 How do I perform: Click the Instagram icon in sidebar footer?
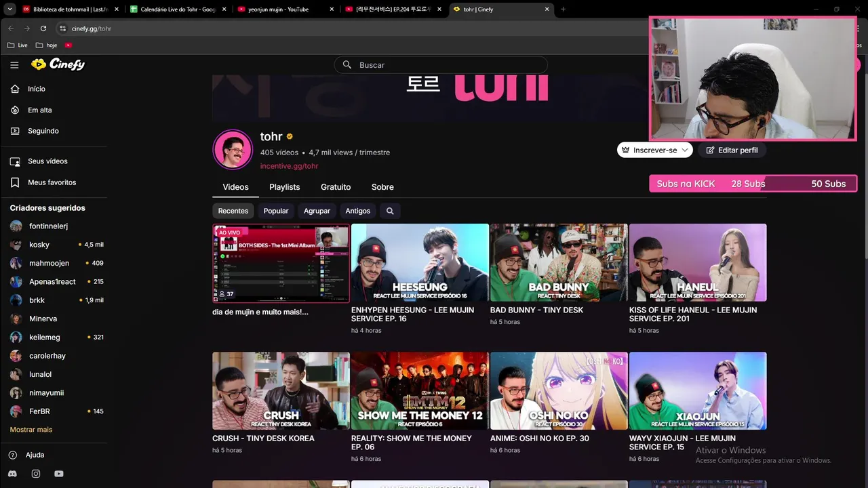36,474
